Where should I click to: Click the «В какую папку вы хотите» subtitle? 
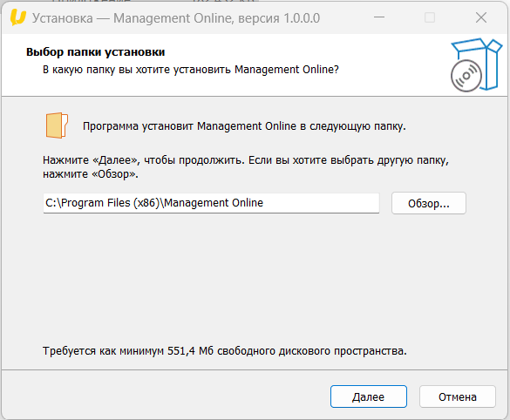click(191, 70)
